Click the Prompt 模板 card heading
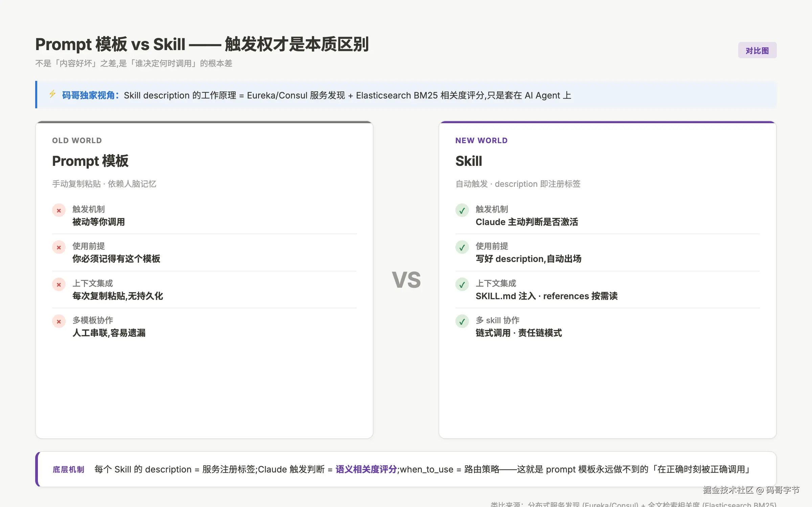 click(90, 161)
